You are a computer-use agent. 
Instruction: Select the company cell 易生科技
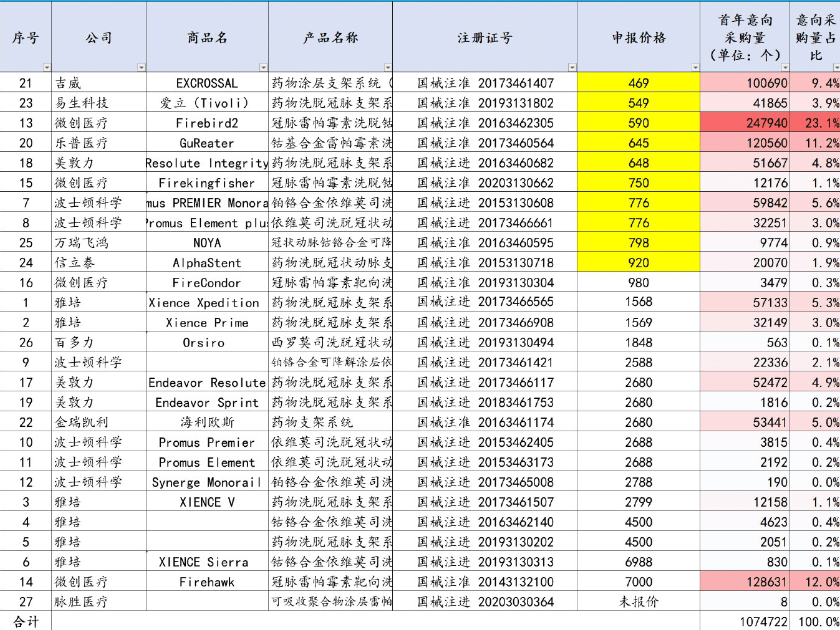coord(99,103)
